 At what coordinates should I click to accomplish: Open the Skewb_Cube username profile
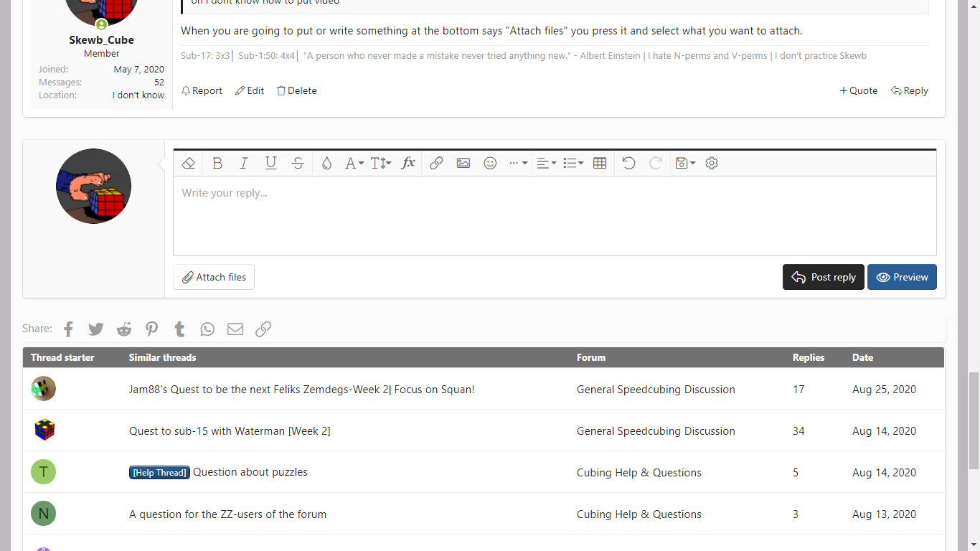pyautogui.click(x=101, y=40)
